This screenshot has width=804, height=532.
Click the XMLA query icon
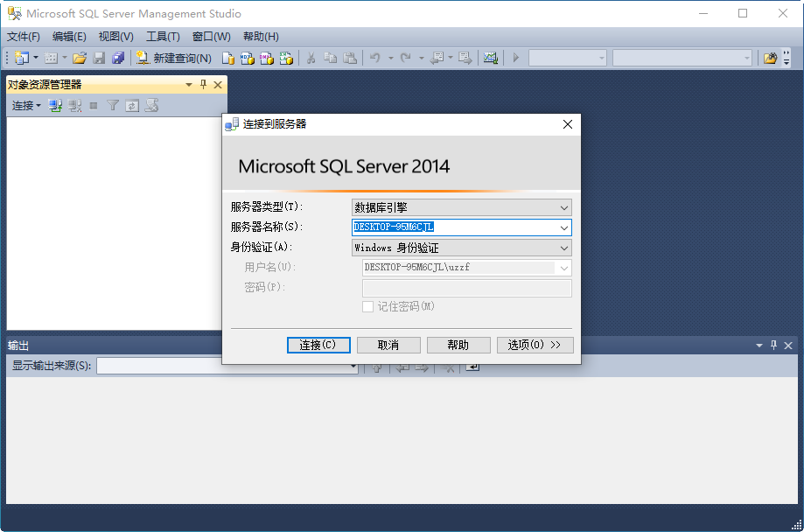click(x=286, y=58)
